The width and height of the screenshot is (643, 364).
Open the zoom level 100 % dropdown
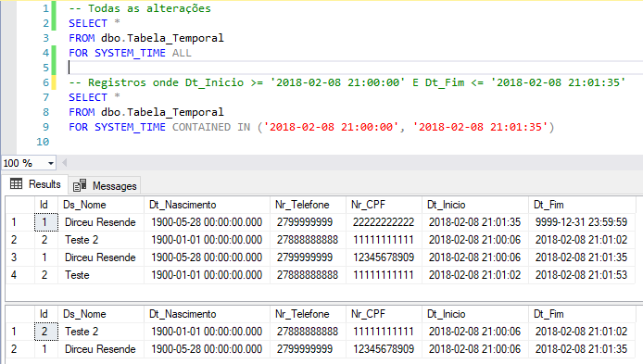tap(51, 163)
